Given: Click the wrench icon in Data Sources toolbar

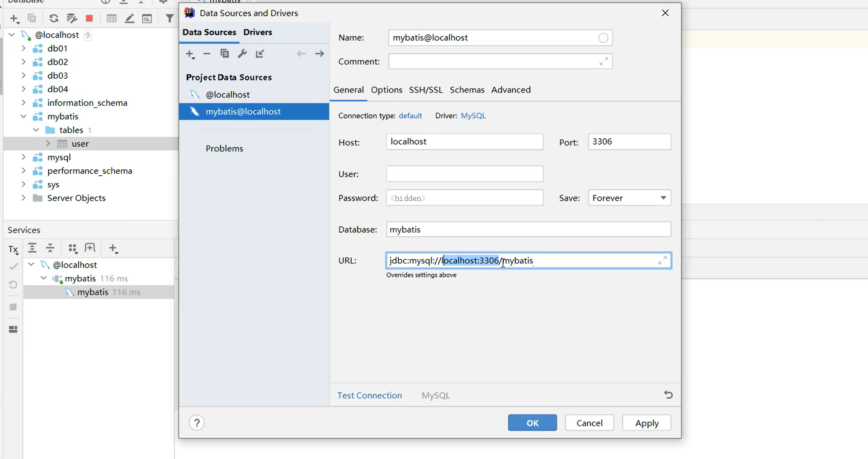Looking at the screenshot, I should point(242,54).
